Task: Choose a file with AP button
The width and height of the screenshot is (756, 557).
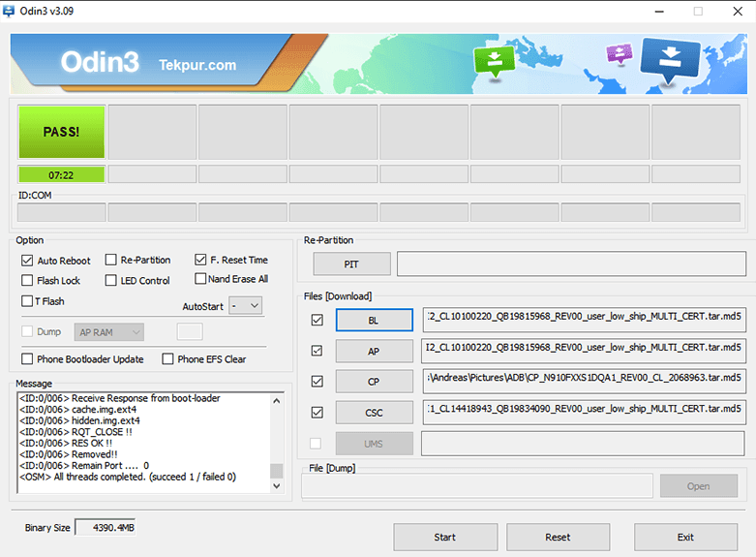Action: coord(375,351)
